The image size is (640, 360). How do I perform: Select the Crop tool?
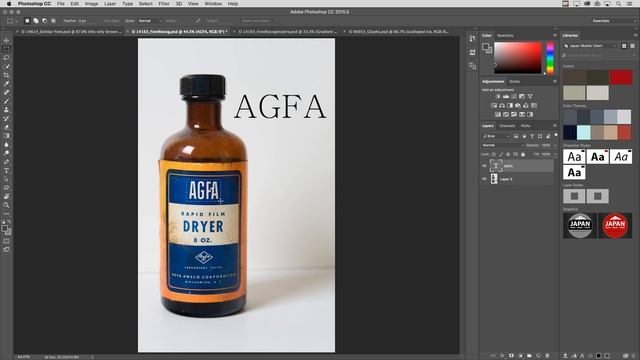point(7,75)
